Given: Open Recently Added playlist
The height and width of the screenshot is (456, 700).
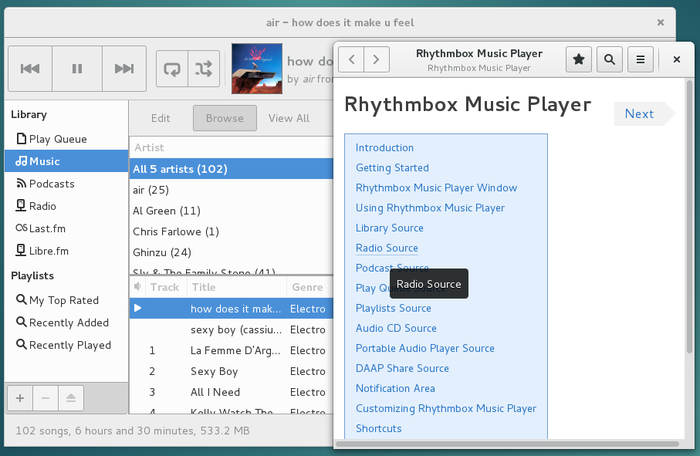Looking at the screenshot, I should [66, 322].
